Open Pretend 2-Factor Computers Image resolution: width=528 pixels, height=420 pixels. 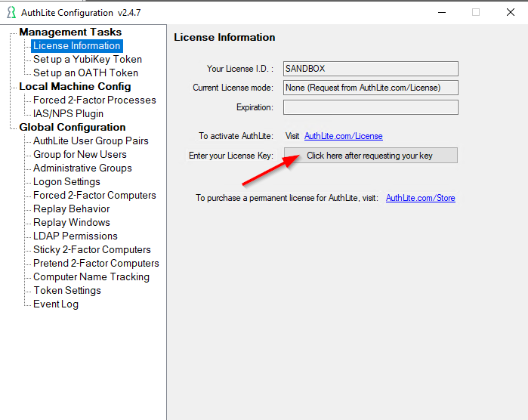pyautogui.click(x=96, y=263)
